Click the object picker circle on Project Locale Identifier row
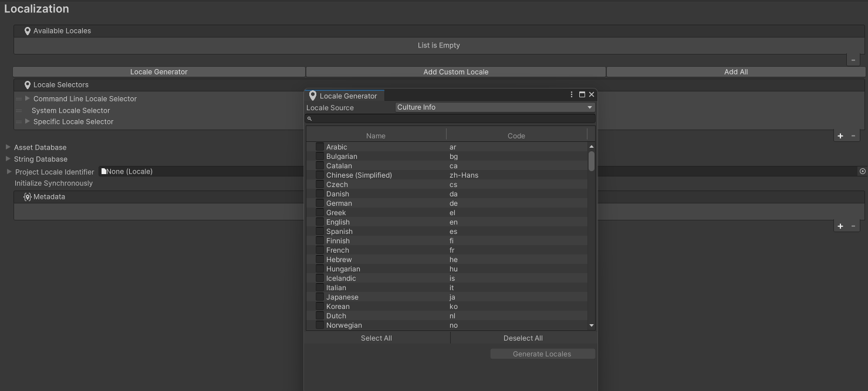Screen dimensions: 868x391 point(862,171)
